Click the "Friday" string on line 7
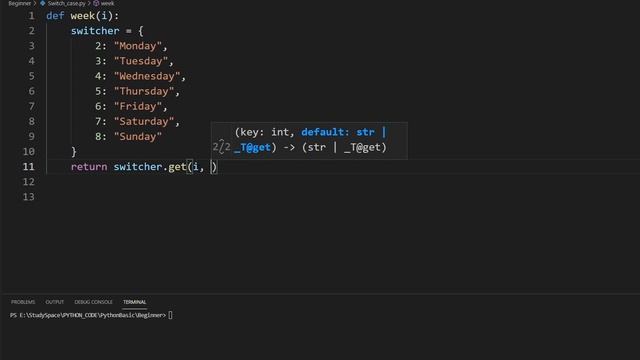Image resolution: width=640 pixels, height=360 pixels. tap(138, 107)
